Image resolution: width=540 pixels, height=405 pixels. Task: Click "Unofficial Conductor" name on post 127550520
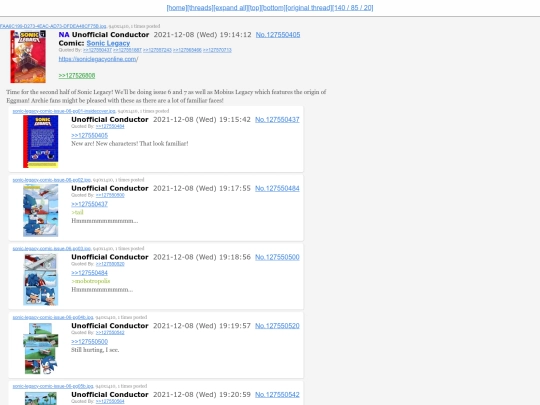click(x=110, y=326)
